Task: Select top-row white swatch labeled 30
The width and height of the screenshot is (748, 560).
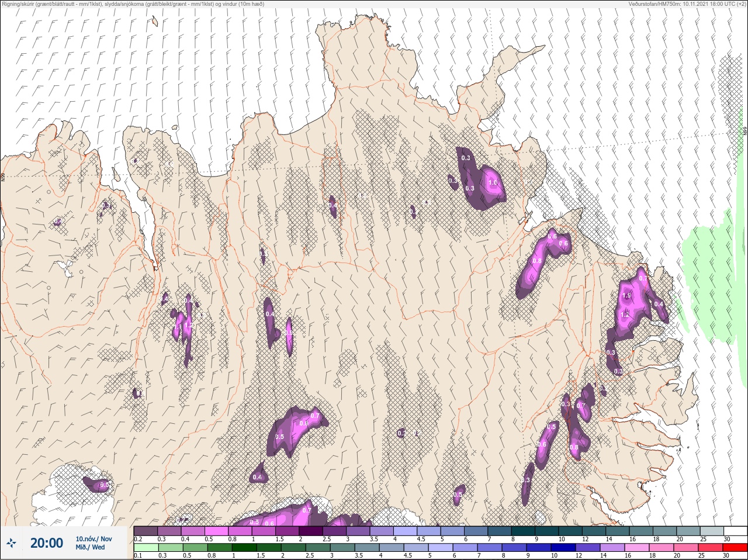Action: [736, 531]
